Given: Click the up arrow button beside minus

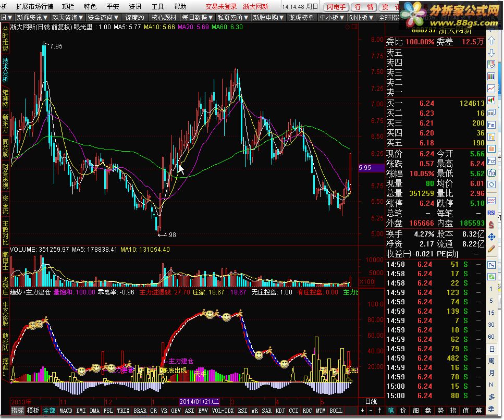Looking at the screenshot, I should (379, 411).
